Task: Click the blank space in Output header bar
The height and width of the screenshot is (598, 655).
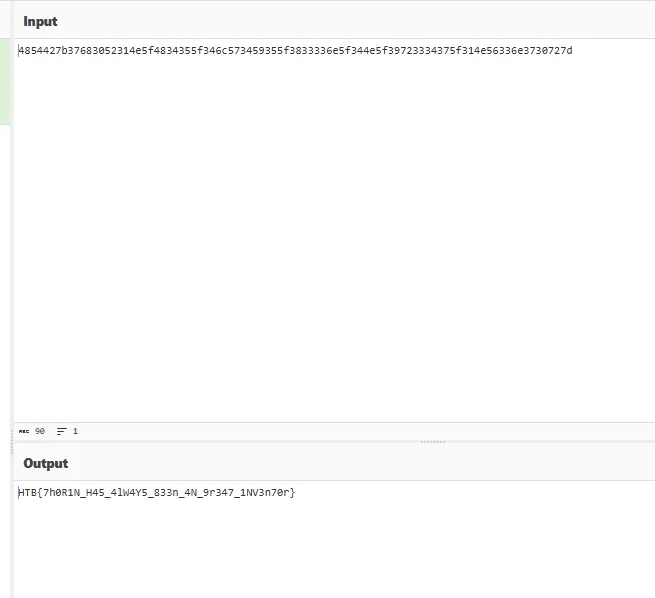Action: [350, 463]
